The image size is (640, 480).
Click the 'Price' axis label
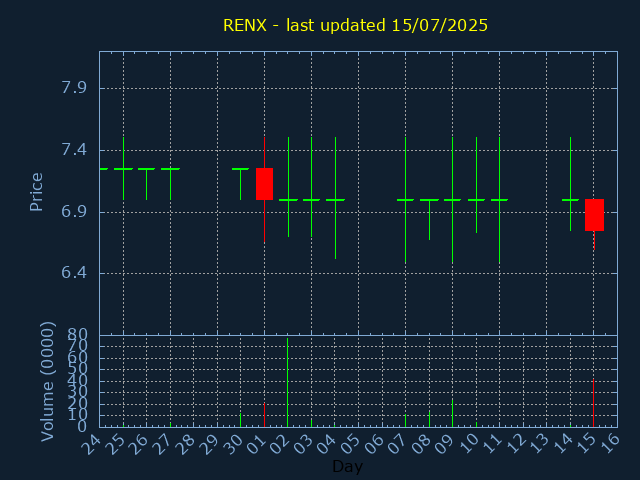tap(36, 192)
